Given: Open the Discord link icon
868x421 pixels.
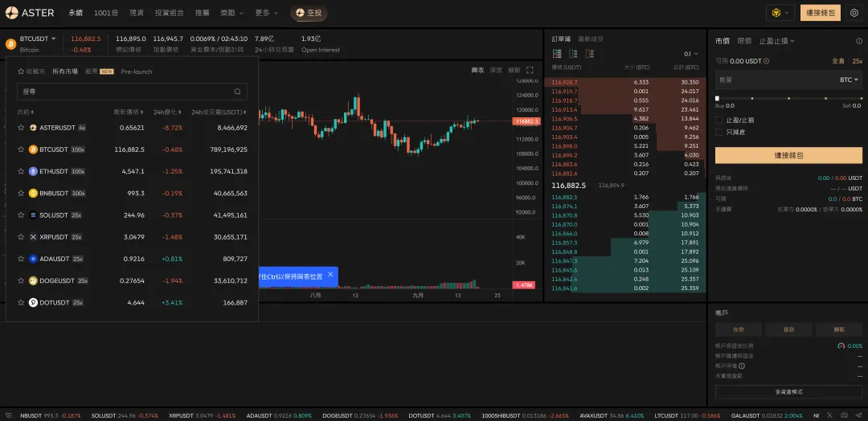Looking at the screenshot, I should coord(843,415).
